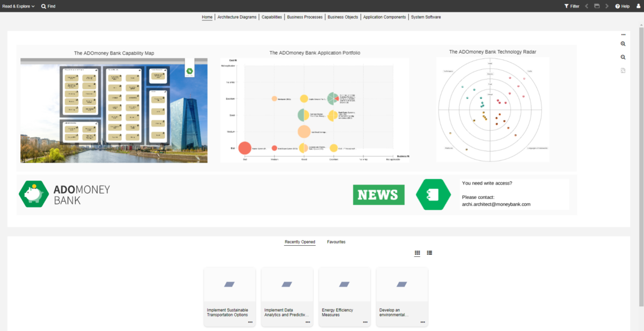This screenshot has width=644, height=331.
Task: Switch to the Business Processes tab
Action: click(304, 17)
